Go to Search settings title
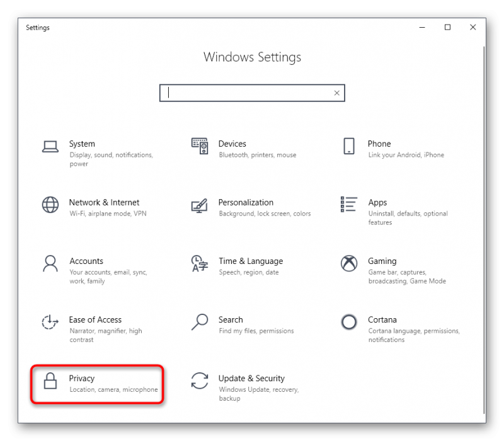 (231, 320)
